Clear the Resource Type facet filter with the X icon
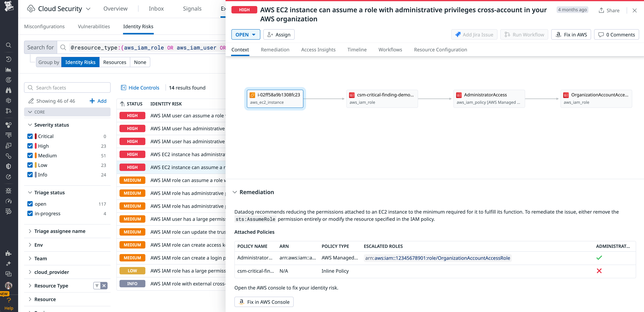The height and width of the screenshot is (312, 644). [104, 285]
